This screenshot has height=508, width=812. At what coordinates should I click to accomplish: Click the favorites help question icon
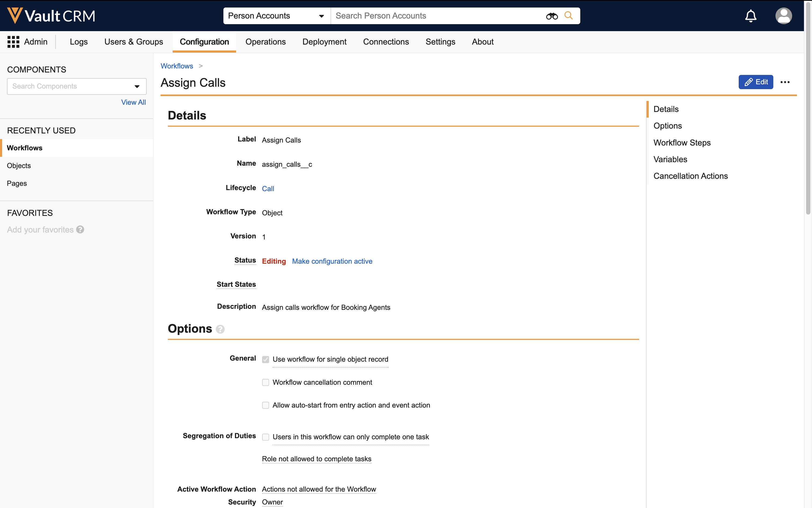click(80, 230)
